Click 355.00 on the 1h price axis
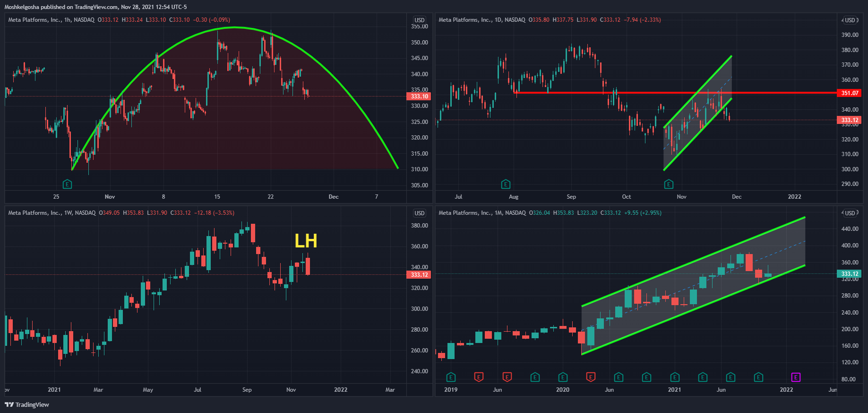This screenshot has height=413, width=868. (419, 26)
